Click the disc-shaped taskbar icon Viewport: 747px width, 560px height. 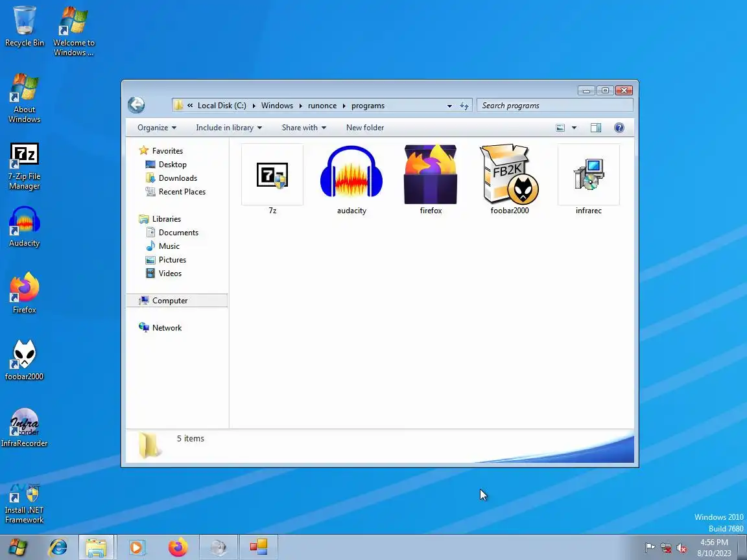(218, 547)
